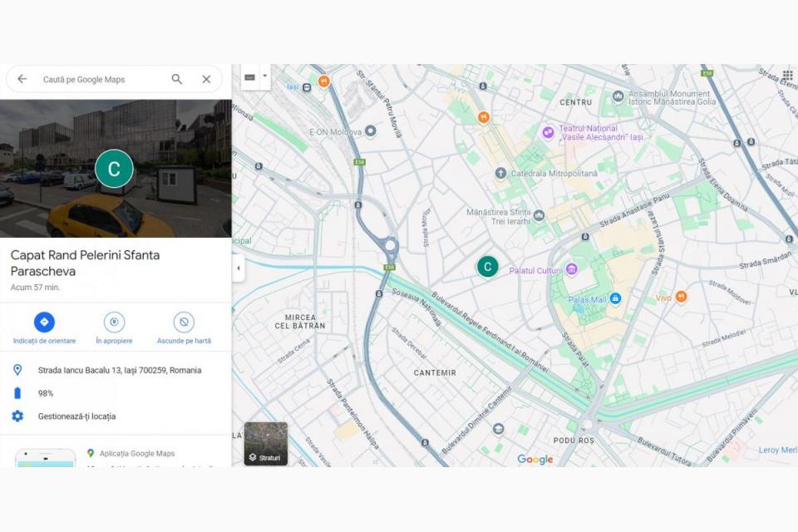Image resolution: width=798 pixels, height=532 pixels.
Task: Click the 'Strada Pantelimon Halipa' street label
Action: point(352,414)
